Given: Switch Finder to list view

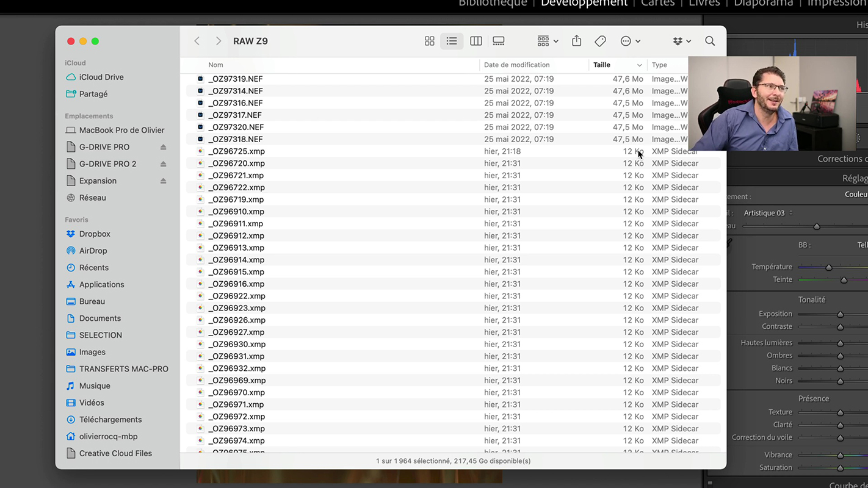Looking at the screenshot, I should click(452, 41).
